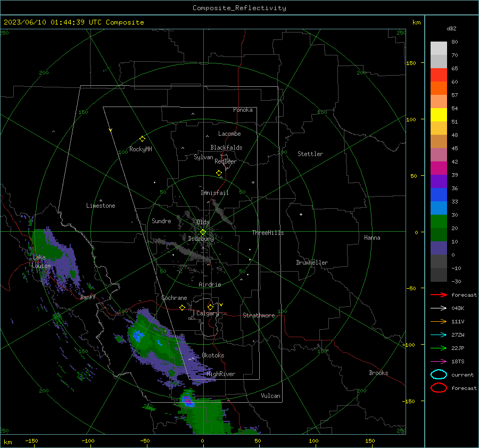This screenshot has height=448, width=479.
Task: Click the Vulcan label
Action: point(271,396)
